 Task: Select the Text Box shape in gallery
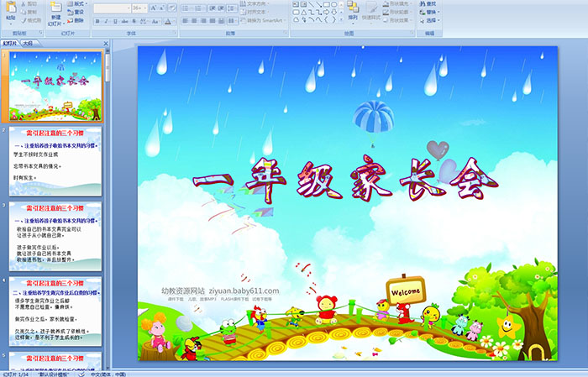point(296,4)
